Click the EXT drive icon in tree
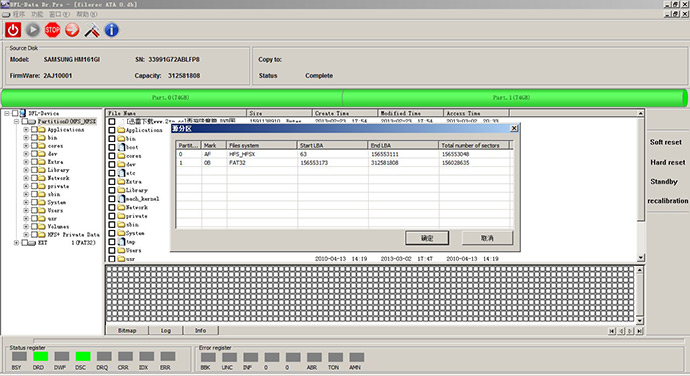Viewport: 690px width, 376px height. coord(33,243)
